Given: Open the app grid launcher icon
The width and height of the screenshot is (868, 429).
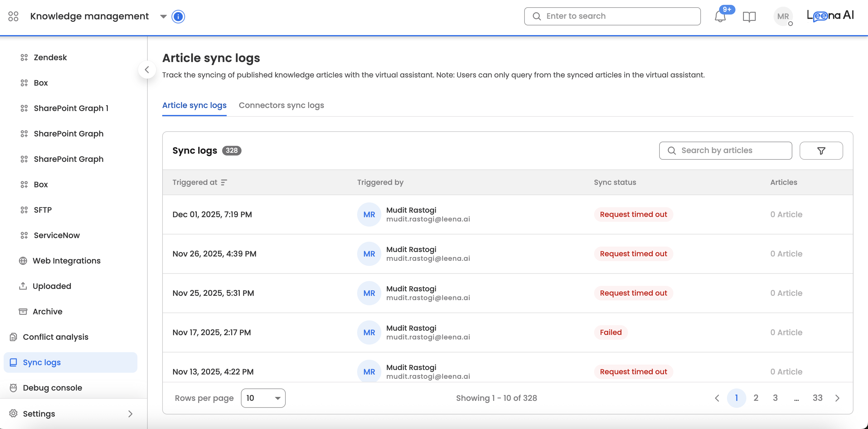Looking at the screenshot, I should 13,16.
